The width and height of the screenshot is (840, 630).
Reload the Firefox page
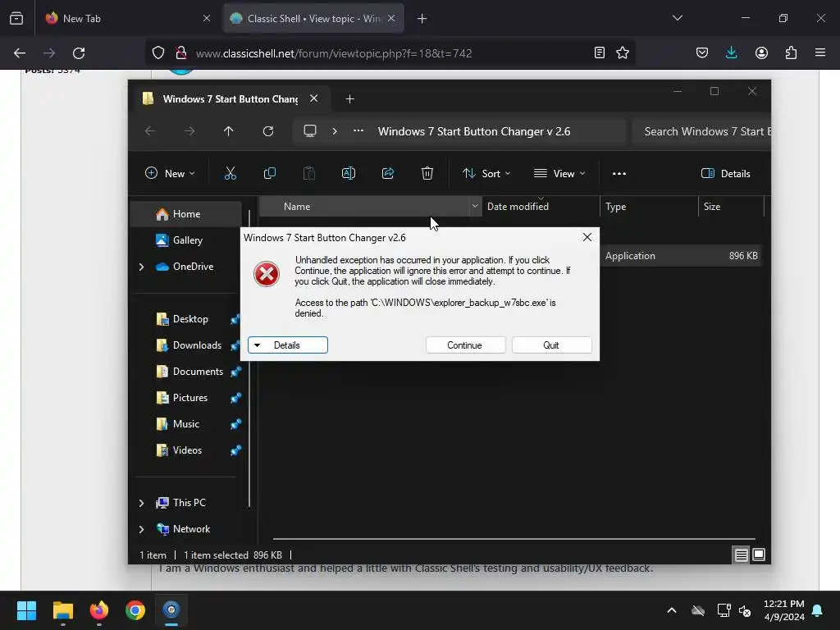click(79, 53)
